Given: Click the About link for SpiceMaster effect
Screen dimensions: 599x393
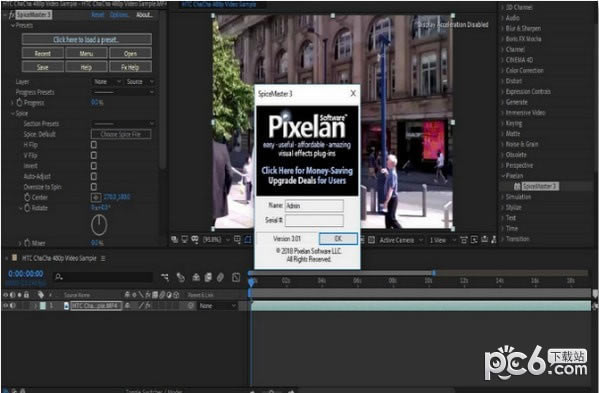Looking at the screenshot, I should point(144,15).
